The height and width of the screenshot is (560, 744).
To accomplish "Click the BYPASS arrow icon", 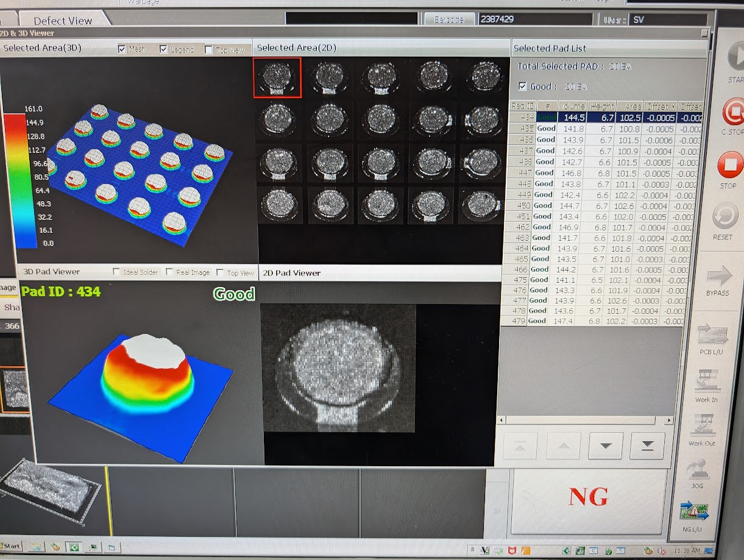I will coord(718,275).
